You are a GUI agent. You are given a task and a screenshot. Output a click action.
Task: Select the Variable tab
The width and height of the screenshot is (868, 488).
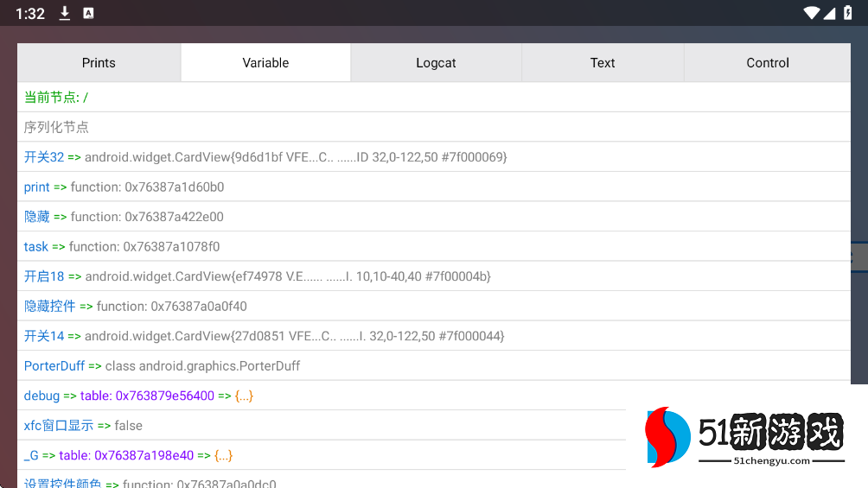click(x=265, y=63)
